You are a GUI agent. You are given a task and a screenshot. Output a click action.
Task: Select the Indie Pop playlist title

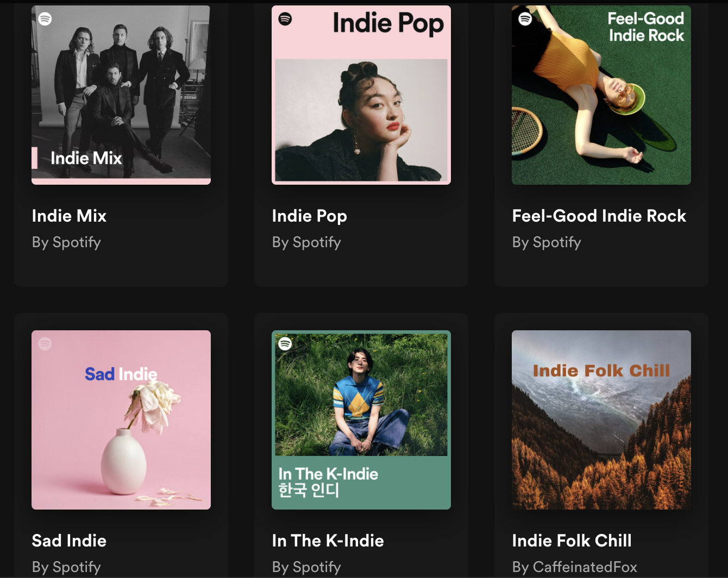pos(309,216)
